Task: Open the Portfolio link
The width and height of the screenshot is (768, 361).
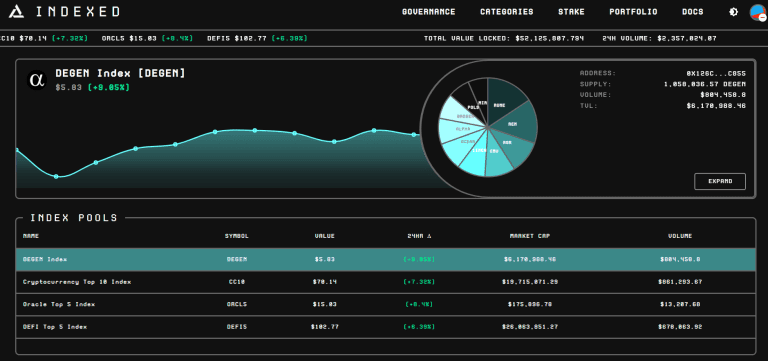Action: 633,12
